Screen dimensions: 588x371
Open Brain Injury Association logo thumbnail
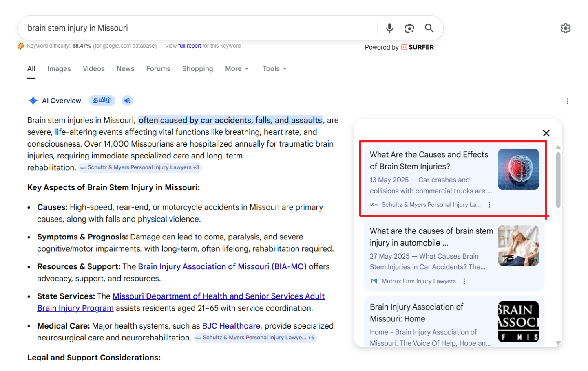point(518,322)
